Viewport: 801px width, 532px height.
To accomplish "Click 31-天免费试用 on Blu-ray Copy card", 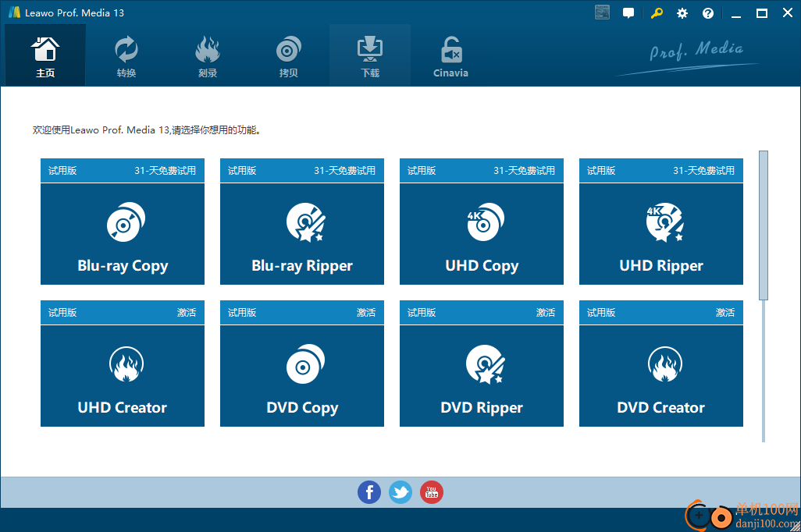I will pos(165,171).
